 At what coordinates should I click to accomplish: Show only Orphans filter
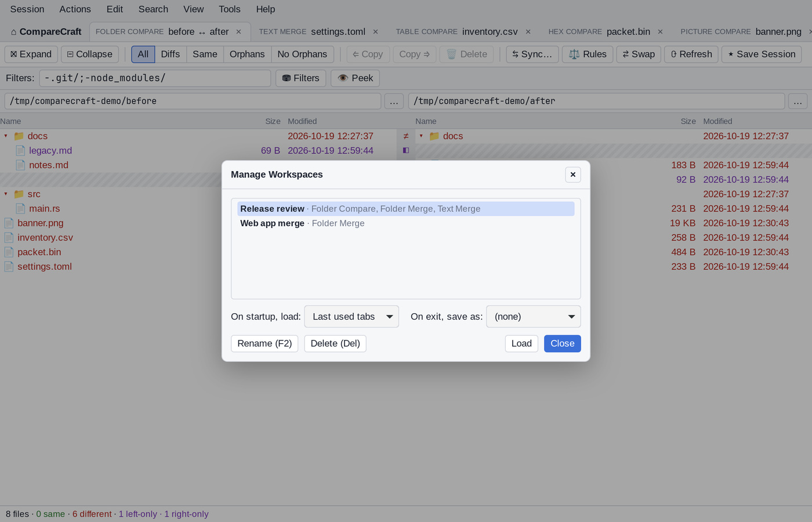click(247, 54)
